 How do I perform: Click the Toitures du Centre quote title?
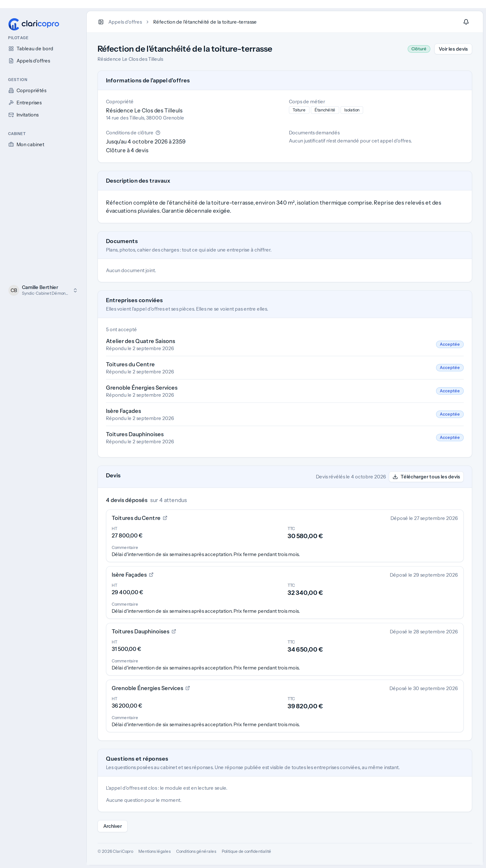pyautogui.click(x=136, y=518)
